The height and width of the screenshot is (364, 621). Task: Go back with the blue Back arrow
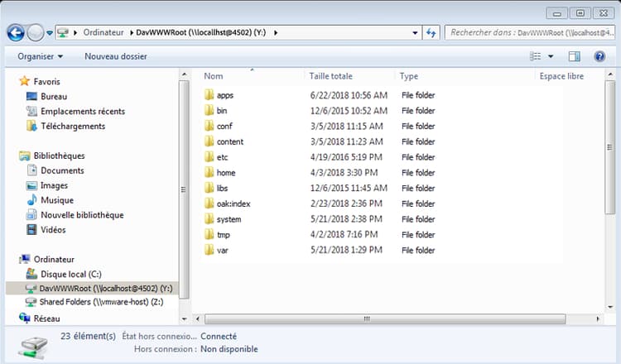click(x=16, y=33)
